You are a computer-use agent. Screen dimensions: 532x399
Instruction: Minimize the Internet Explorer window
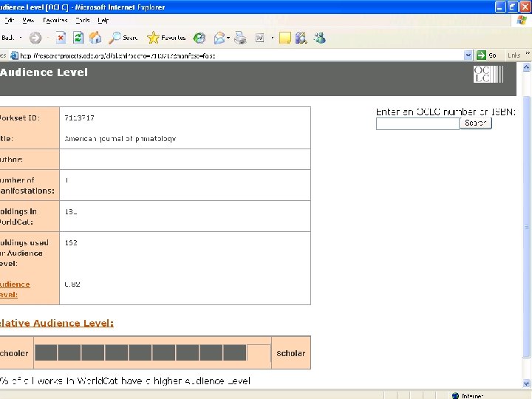(x=500, y=7)
